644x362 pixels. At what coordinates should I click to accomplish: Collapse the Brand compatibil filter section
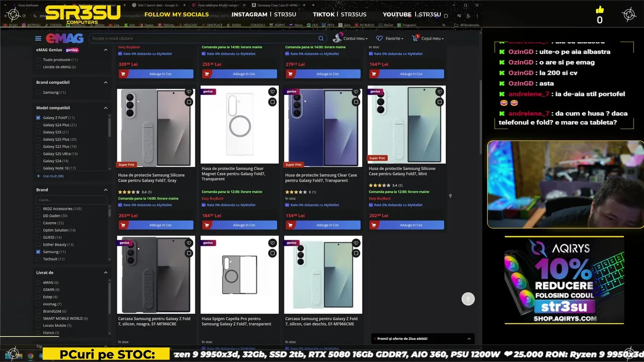point(106,82)
